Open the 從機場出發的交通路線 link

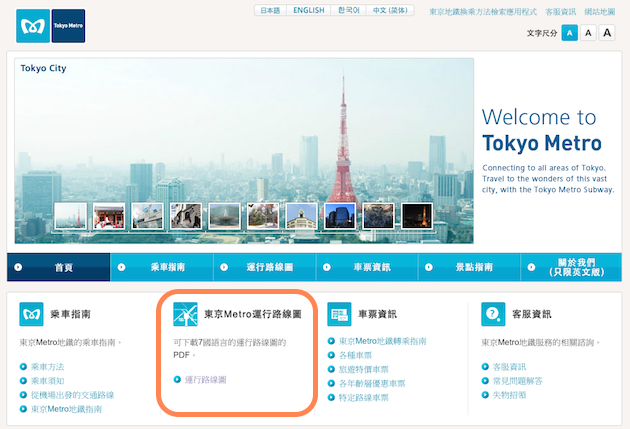tap(73, 395)
